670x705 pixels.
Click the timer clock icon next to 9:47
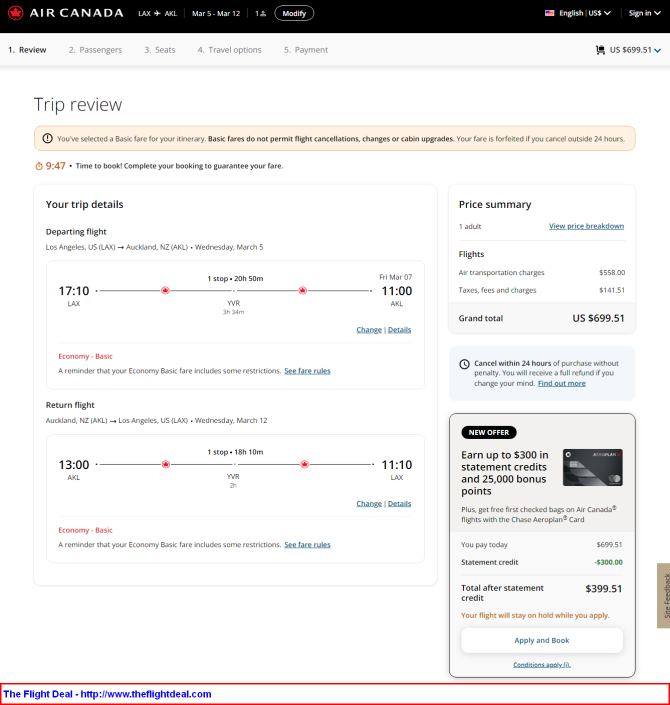[x=39, y=166]
